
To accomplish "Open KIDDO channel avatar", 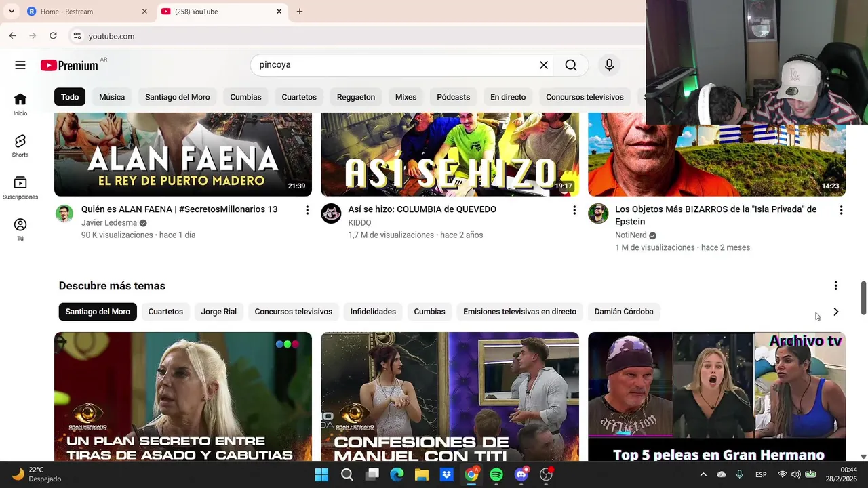I will tap(331, 213).
